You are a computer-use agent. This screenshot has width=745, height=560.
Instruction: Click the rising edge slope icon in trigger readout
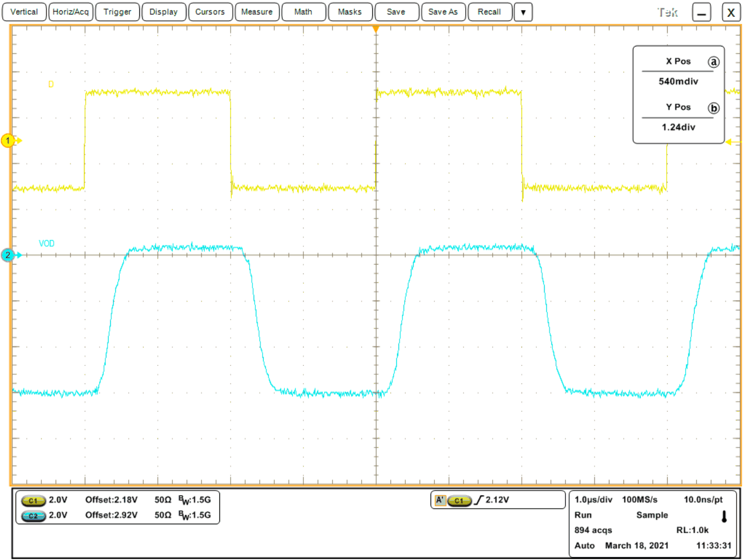(479, 500)
